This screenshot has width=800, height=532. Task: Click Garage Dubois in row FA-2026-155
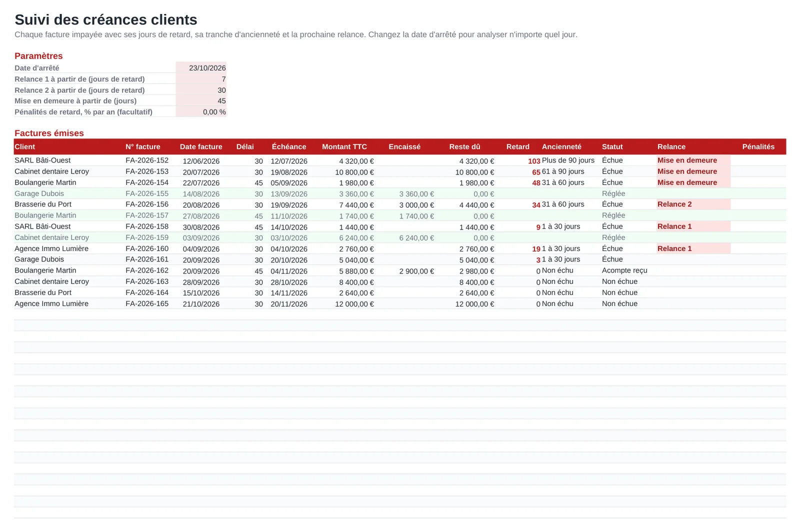[39, 193]
